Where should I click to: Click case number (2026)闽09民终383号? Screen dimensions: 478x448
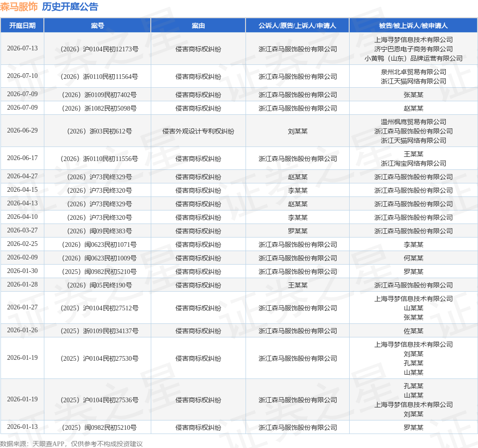99,231
